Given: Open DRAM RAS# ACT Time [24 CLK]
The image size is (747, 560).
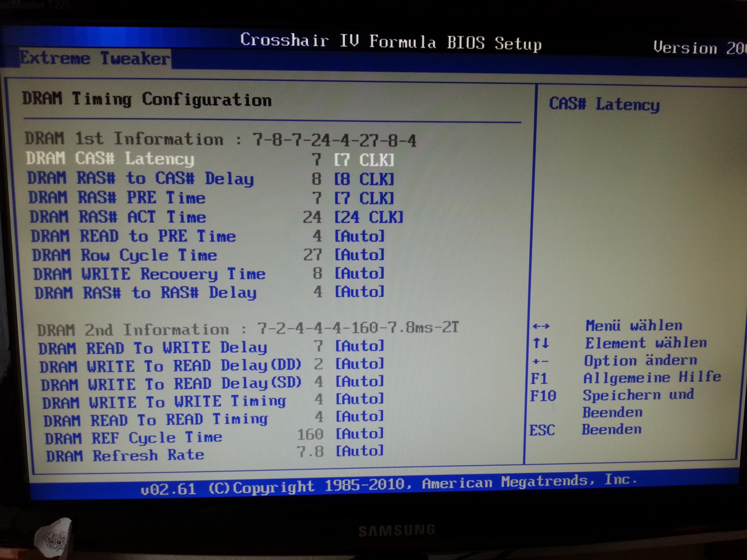Looking at the screenshot, I should point(368,217).
